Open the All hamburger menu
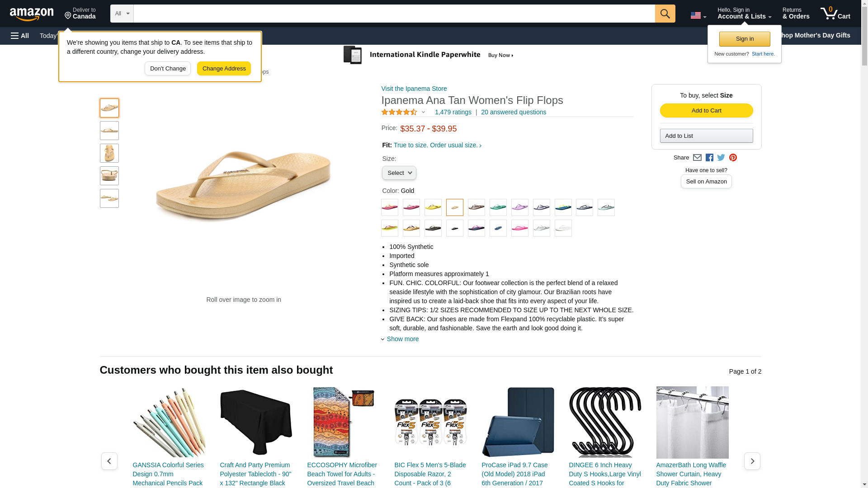868x488 pixels. point(20,36)
